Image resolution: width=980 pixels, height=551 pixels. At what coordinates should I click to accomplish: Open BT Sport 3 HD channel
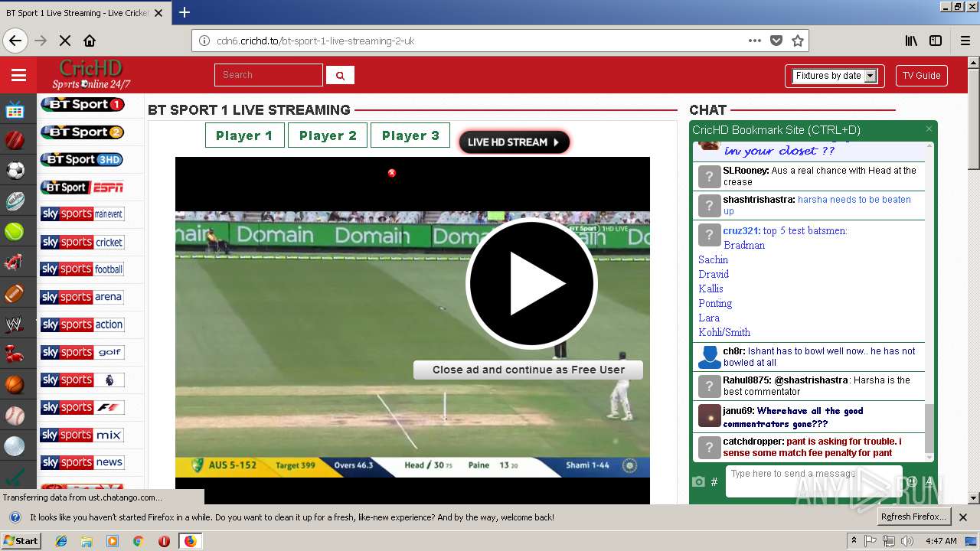82,159
